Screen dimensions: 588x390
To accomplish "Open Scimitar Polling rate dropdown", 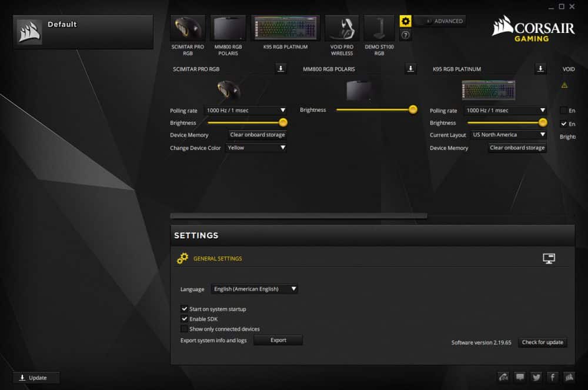I will pos(246,110).
